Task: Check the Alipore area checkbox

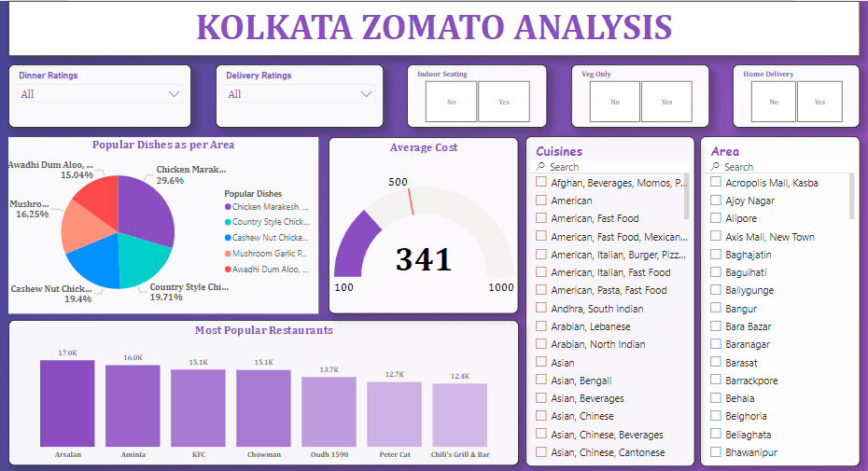Action: click(716, 218)
